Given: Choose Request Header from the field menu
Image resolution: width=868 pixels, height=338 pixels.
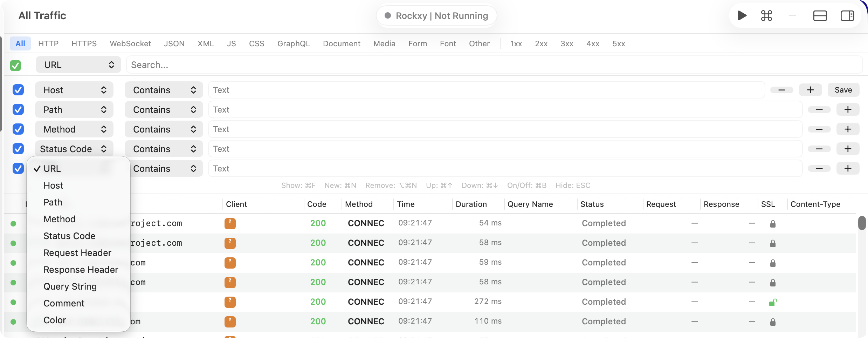Looking at the screenshot, I should 78,253.
